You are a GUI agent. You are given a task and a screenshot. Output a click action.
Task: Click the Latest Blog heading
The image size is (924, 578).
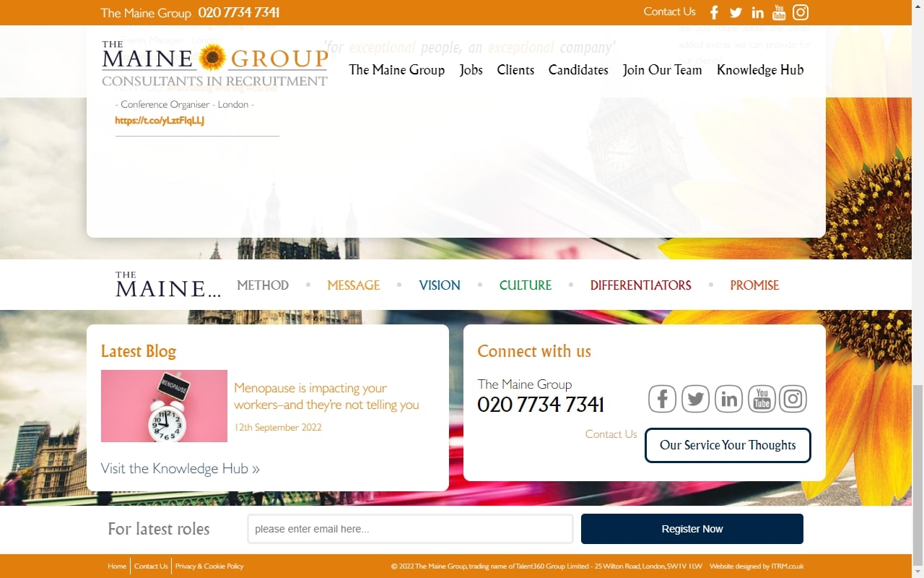(x=139, y=351)
